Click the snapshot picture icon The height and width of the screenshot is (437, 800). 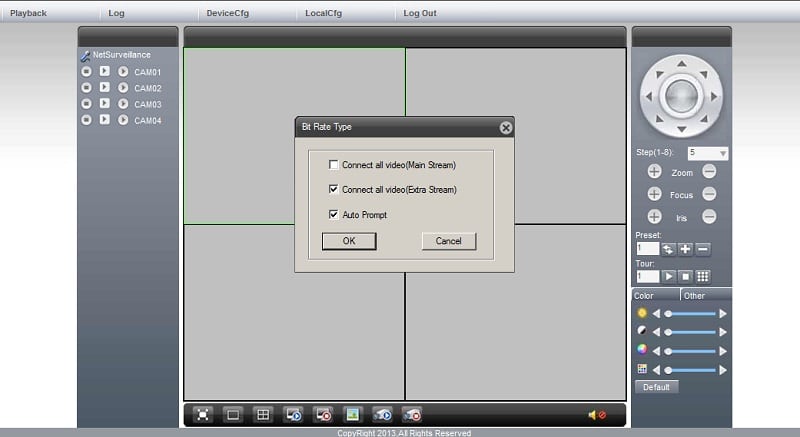[352, 414]
